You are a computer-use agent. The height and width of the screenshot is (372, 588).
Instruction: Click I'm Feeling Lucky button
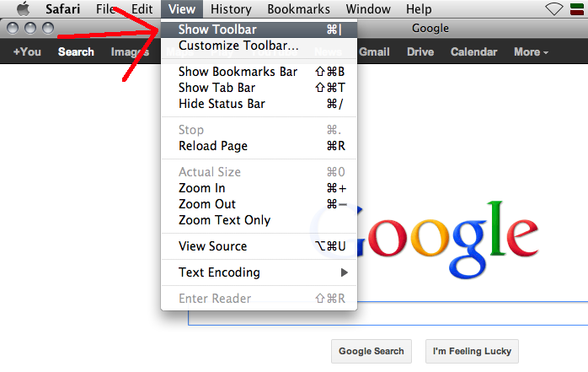pos(472,352)
